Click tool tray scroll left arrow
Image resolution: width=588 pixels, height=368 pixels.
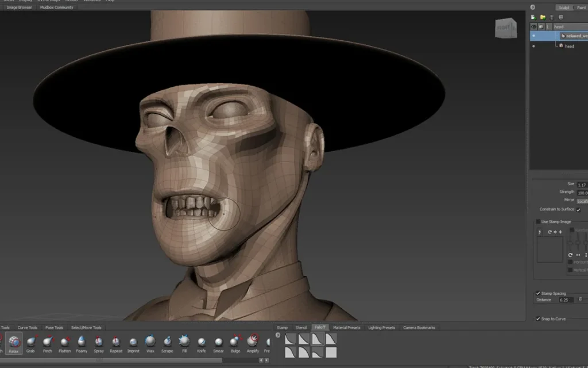(261, 360)
